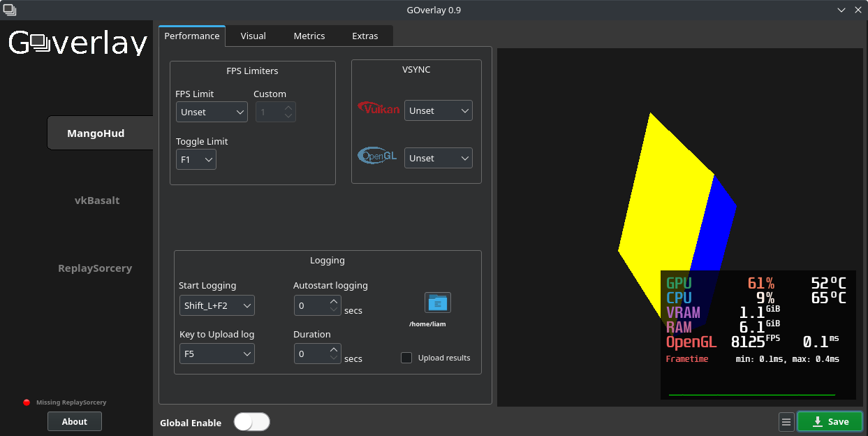Click the VRAM label in the overlay
Screen dimensions: 868x436
683,312
